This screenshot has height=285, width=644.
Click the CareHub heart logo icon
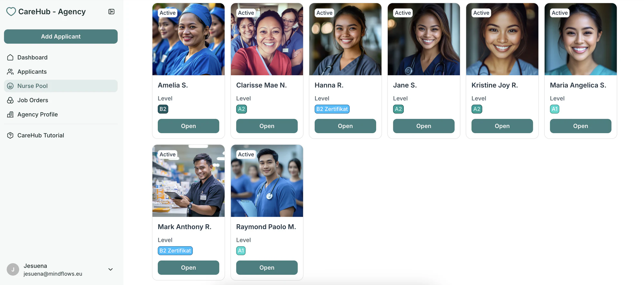(x=11, y=12)
